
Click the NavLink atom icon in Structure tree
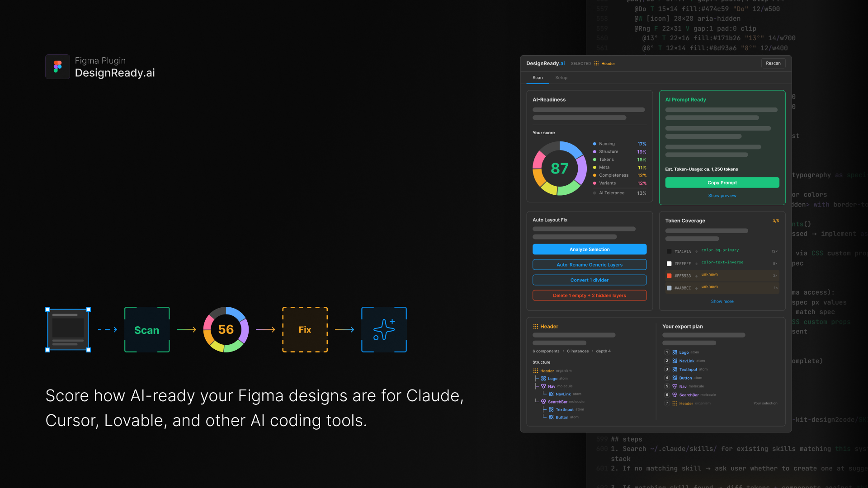(551, 394)
